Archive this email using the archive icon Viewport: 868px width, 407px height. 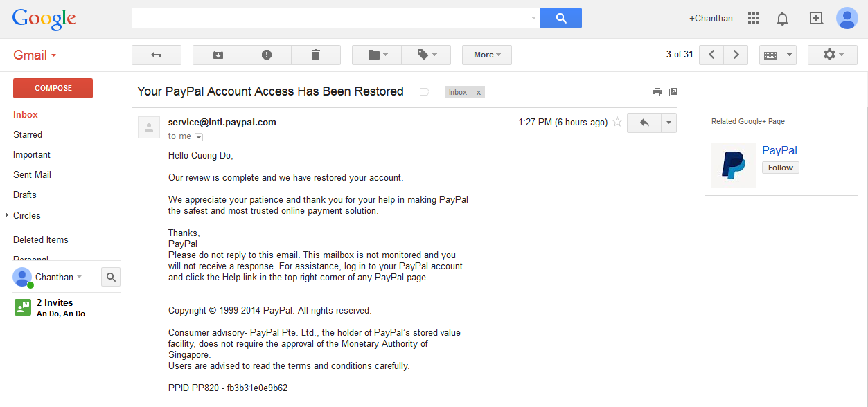point(218,55)
